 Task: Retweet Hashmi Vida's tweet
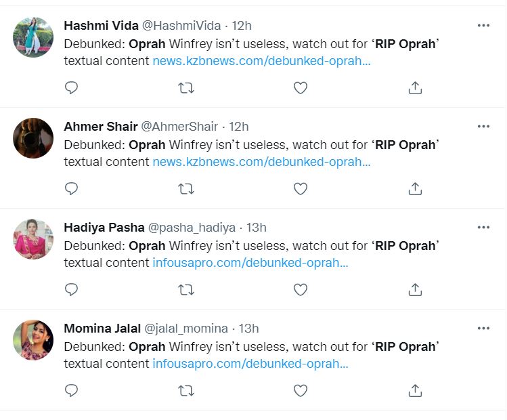pos(185,87)
